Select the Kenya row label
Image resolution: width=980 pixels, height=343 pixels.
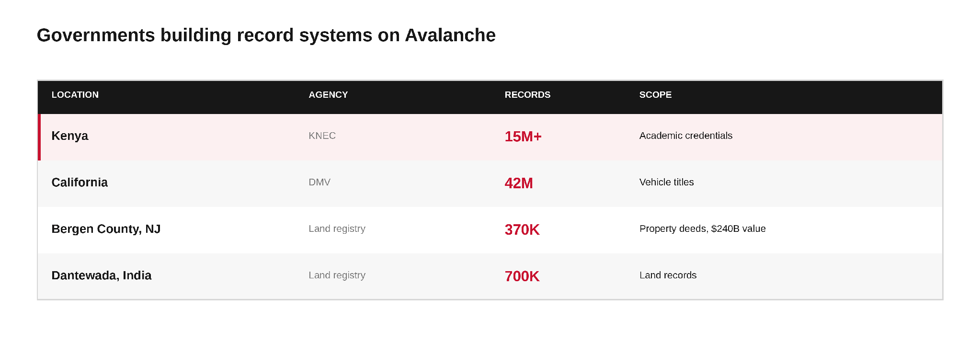[x=70, y=136]
